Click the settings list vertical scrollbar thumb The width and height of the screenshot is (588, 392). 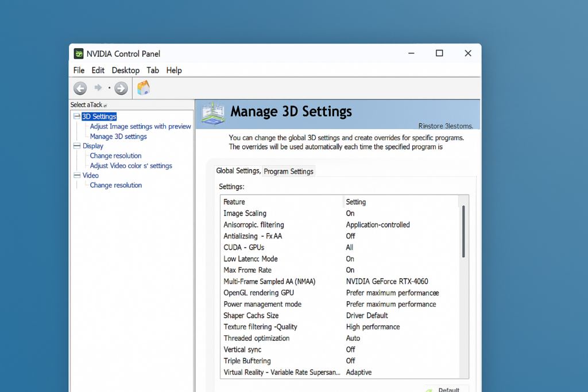[463, 231]
